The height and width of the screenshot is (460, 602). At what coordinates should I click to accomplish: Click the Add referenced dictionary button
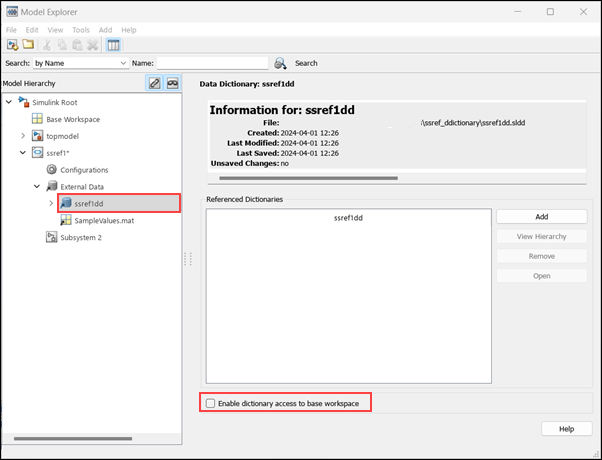tap(542, 217)
